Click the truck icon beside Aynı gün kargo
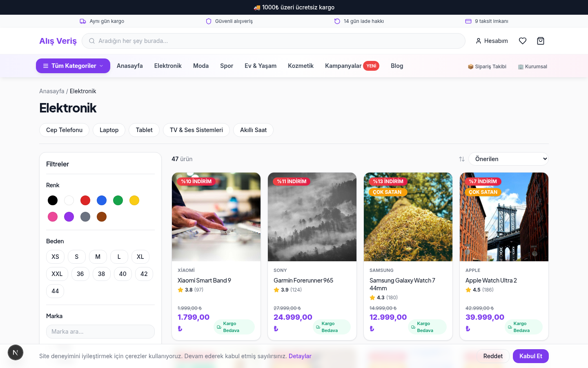 pos(83,21)
